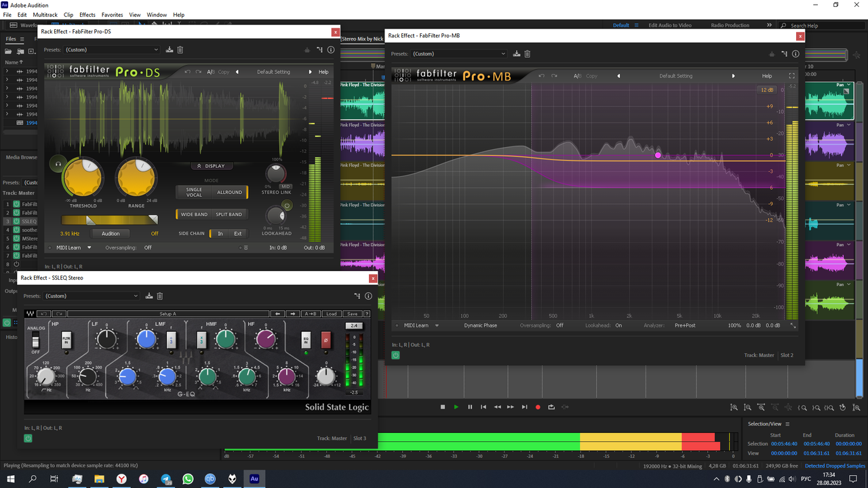This screenshot has height=488, width=868.
Task: Click Pro-DS redo arrow
Action: point(198,72)
